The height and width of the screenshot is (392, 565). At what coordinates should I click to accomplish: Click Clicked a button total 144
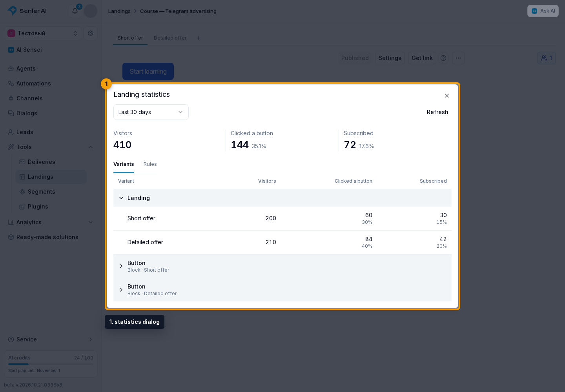click(240, 145)
